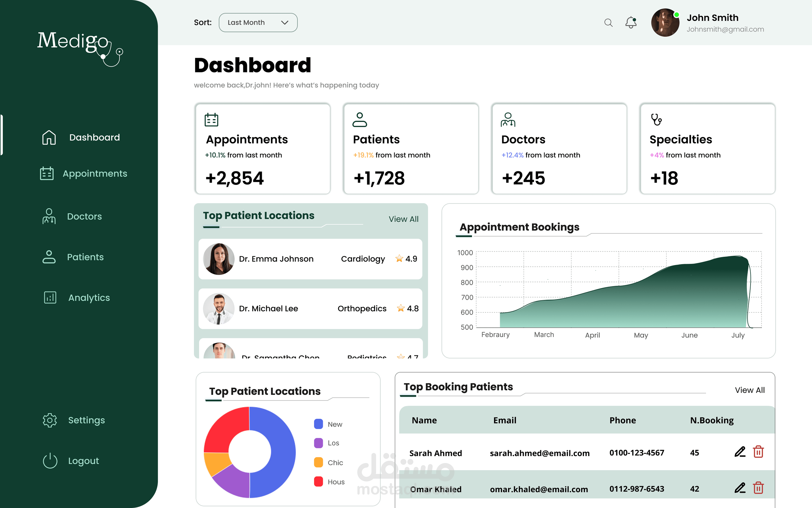This screenshot has height=508, width=812.
Task: Click omar.khaled@email.com email cell
Action: point(539,489)
